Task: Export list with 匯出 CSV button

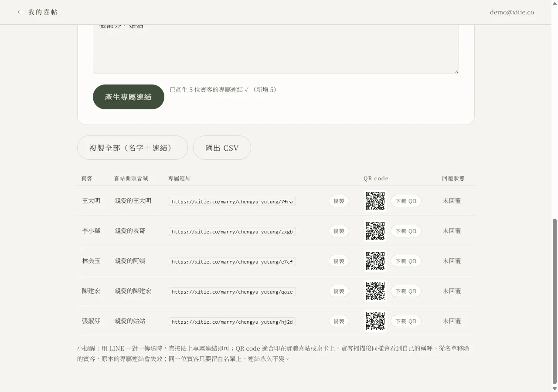Action: coord(222,148)
